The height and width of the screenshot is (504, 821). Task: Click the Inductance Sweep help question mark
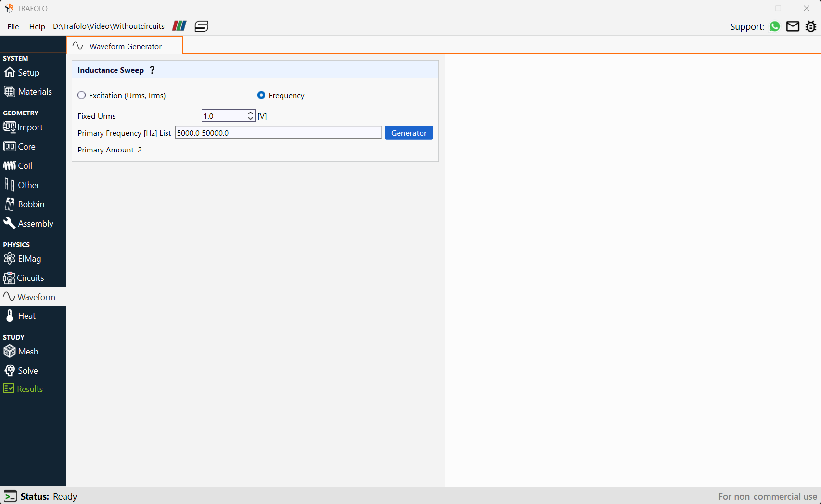click(152, 70)
